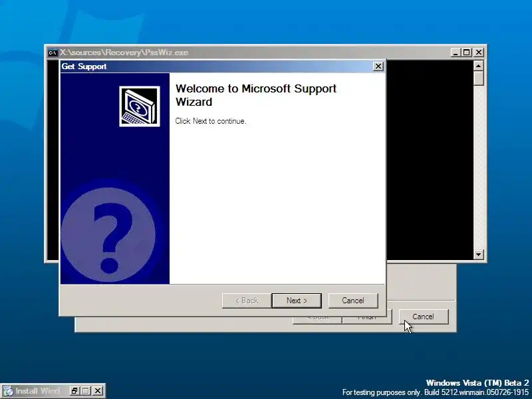Click the support wizard computer icon
The height and width of the screenshot is (399, 532).
tap(140, 106)
